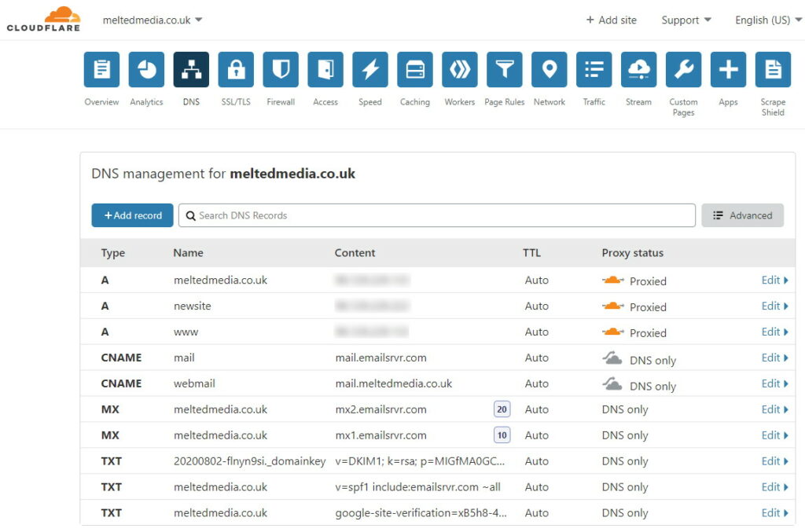Open the Speed lightning bolt icon
The width and height of the screenshot is (805, 532).
point(370,69)
